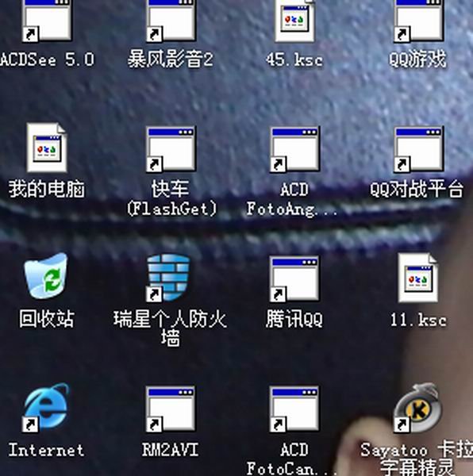This screenshot has width=473, height=476.
Task: Click the RM2AVI shortcut icon
Action: 171,409
